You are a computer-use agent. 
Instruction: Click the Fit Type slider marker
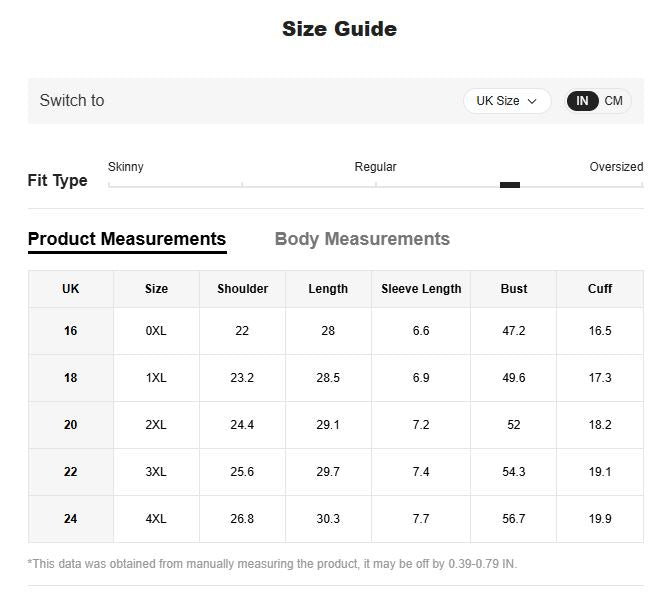pyautogui.click(x=510, y=185)
